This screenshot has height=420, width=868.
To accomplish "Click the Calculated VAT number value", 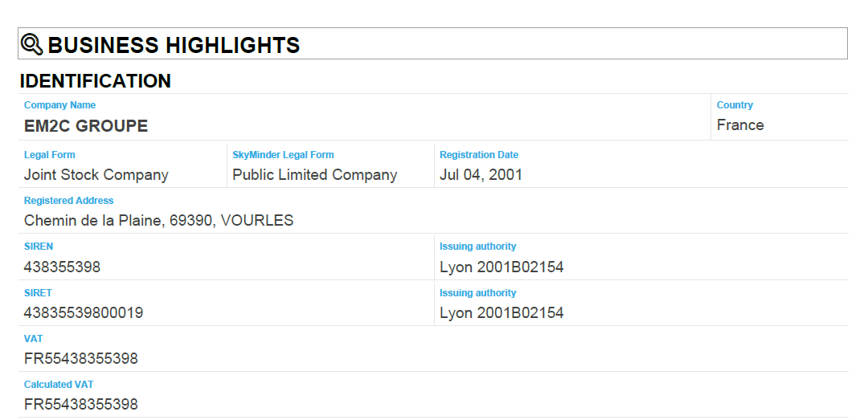I will (81, 405).
